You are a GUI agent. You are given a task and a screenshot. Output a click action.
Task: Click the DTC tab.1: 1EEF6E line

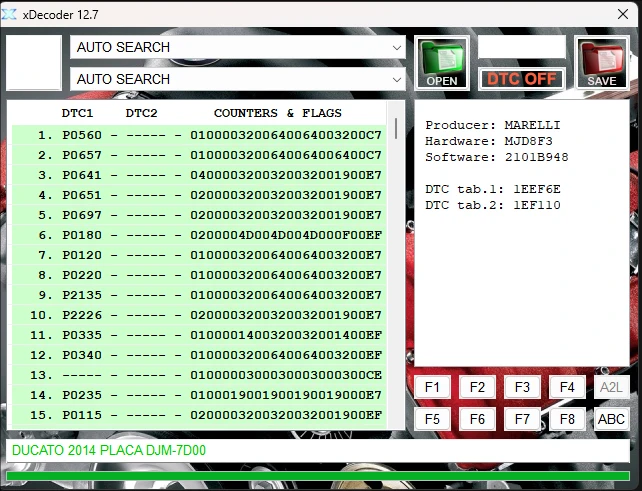pos(493,189)
